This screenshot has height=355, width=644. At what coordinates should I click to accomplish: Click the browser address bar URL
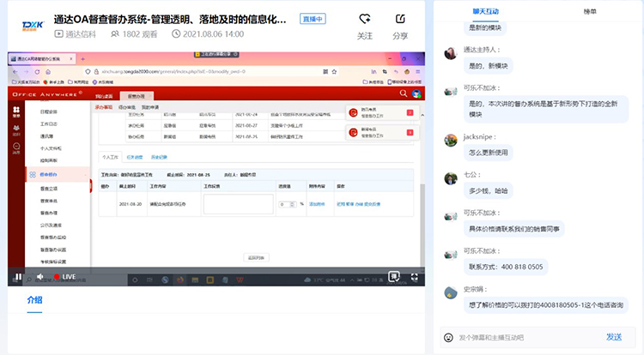173,72
